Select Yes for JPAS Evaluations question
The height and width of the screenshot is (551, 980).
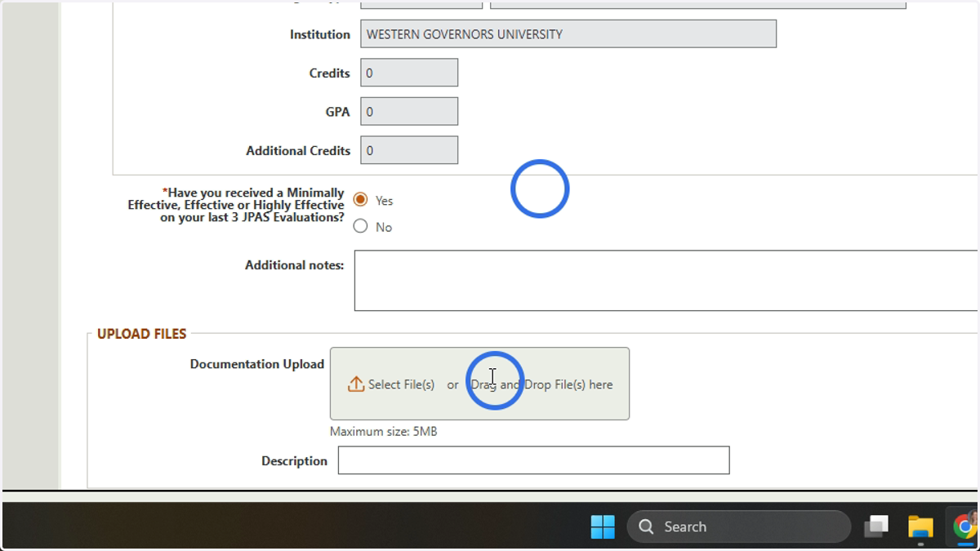(360, 199)
